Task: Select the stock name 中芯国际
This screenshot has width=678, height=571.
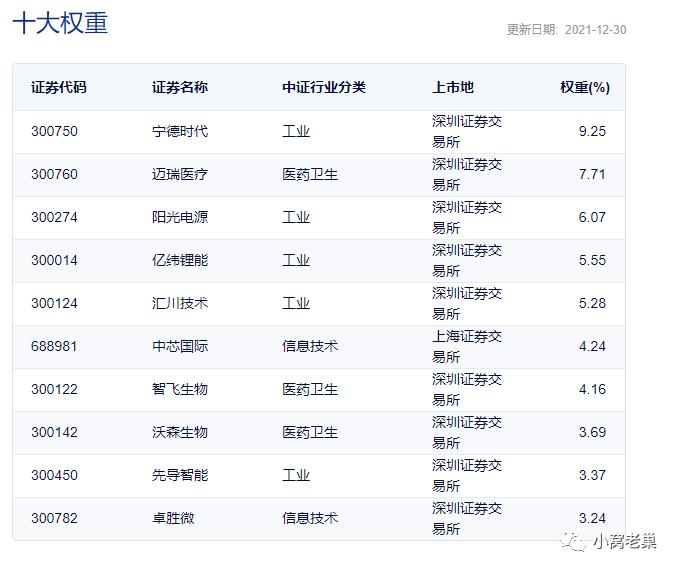Action: 180,346
